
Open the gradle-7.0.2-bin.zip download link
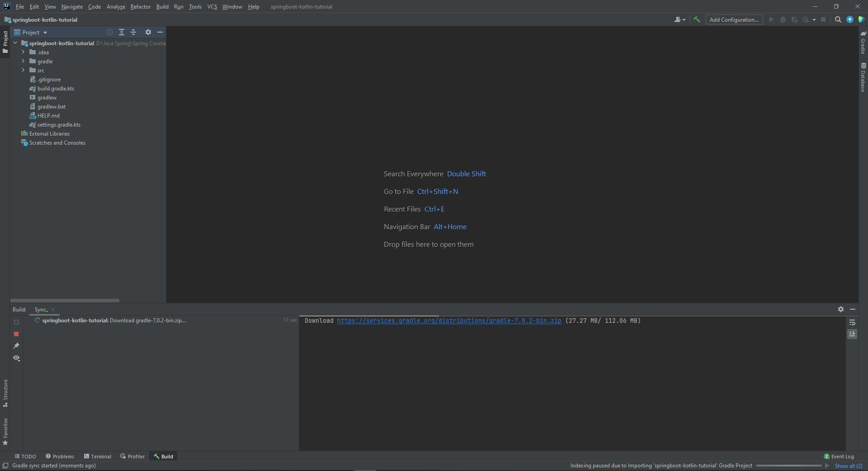point(449,320)
